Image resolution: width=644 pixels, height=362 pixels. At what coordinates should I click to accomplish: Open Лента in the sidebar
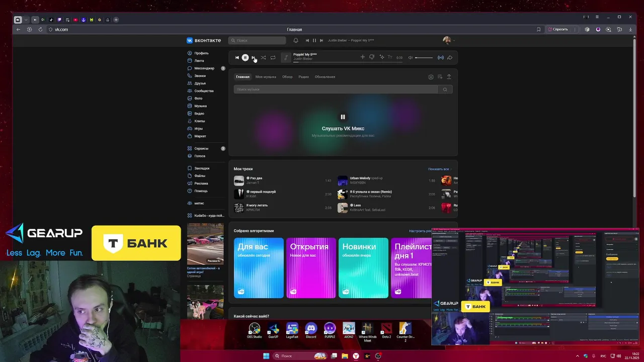[x=199, y=60]
